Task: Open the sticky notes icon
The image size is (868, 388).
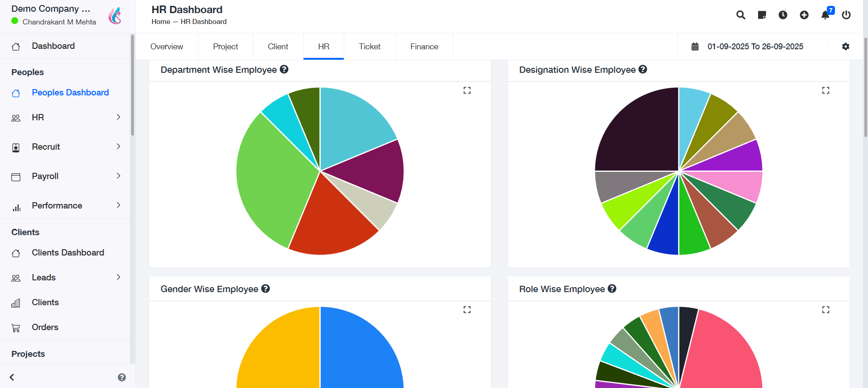Action: (x=762, y=15)
